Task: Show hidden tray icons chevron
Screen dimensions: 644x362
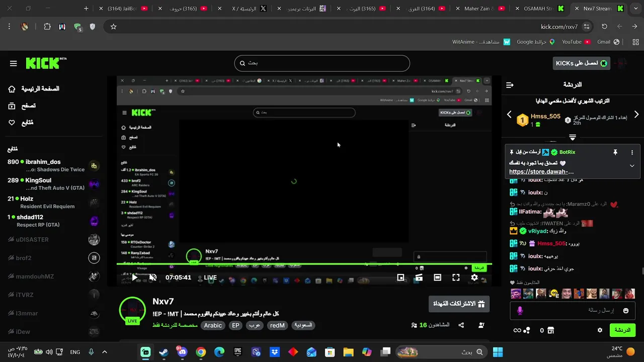Action: click(105, 352)
